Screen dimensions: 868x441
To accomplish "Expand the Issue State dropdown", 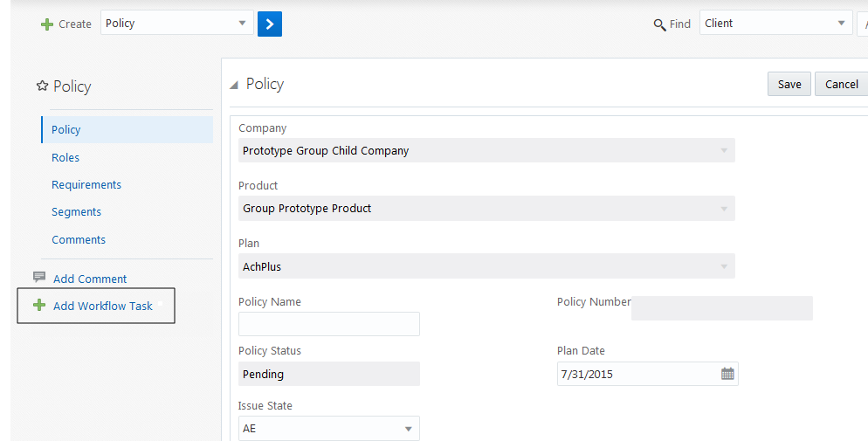I will 408,429.
